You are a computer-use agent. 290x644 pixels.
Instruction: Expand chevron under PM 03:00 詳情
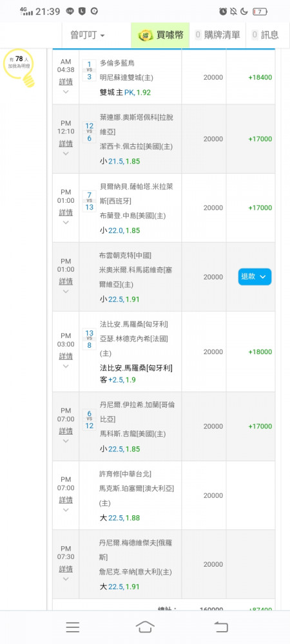coord(66,366)
